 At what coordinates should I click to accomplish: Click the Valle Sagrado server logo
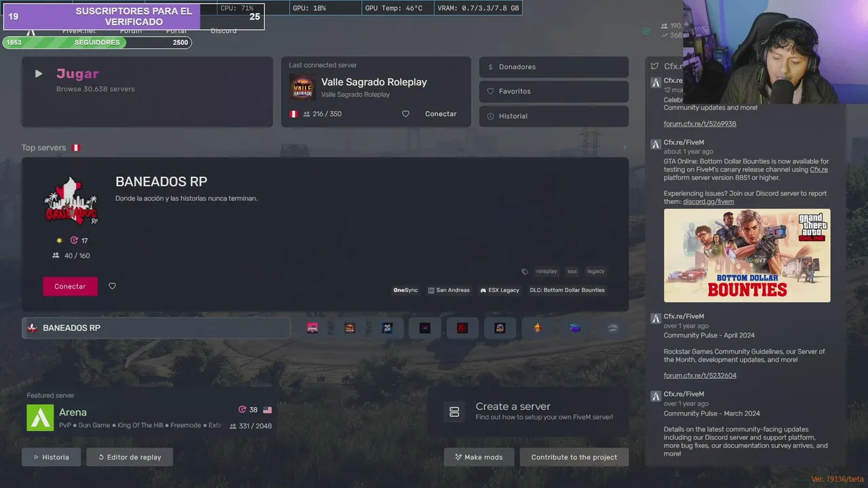click(302, 87)
